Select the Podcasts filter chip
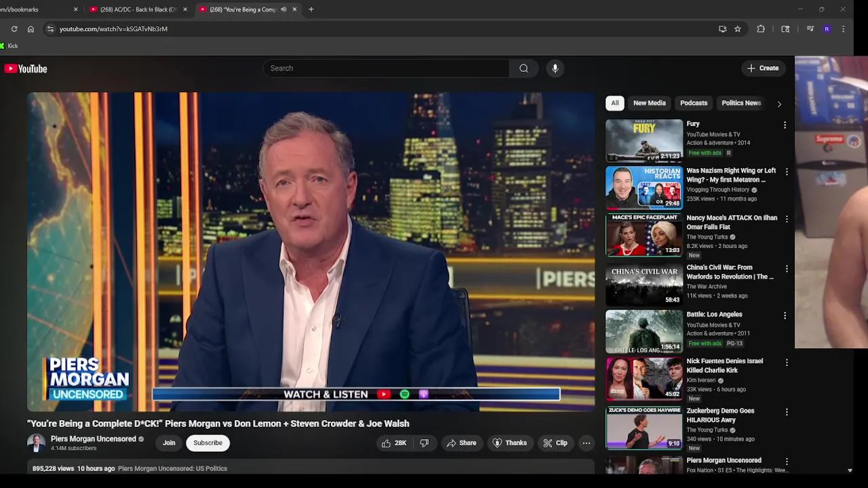The image size is (868, 488). pyautogui.click(x=694, y=103)
